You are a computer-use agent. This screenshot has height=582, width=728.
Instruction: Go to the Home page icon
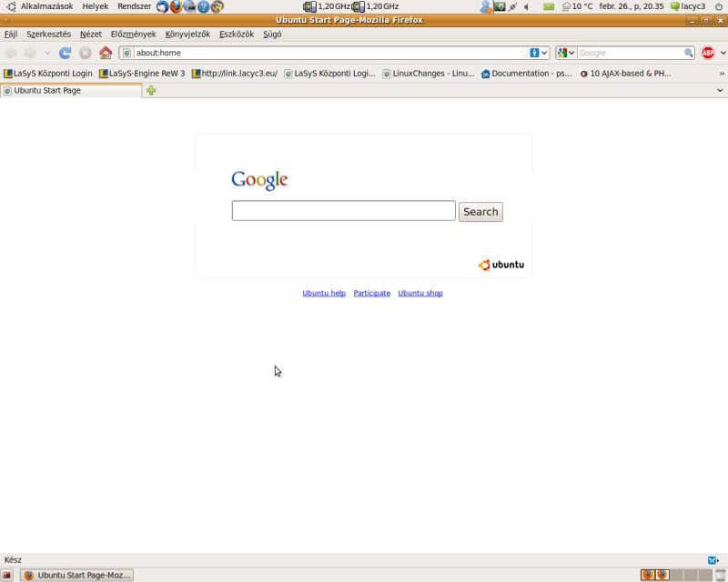coord(106,53)
